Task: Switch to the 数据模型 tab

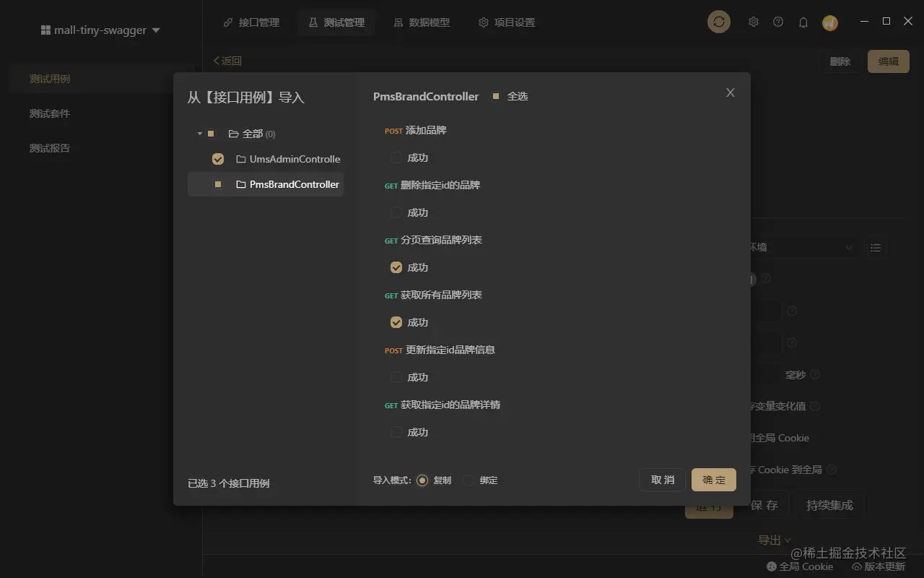Action: coord(422,22)
